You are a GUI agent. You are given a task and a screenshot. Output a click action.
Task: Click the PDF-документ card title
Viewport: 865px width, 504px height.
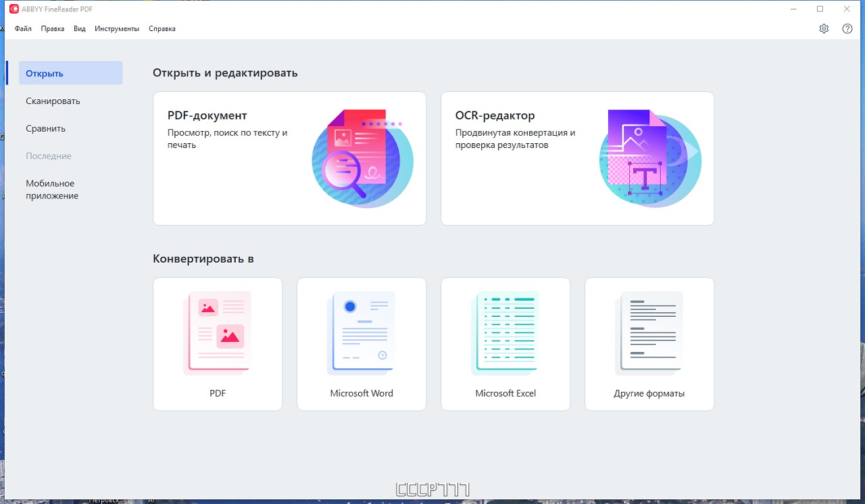point(207,116)
